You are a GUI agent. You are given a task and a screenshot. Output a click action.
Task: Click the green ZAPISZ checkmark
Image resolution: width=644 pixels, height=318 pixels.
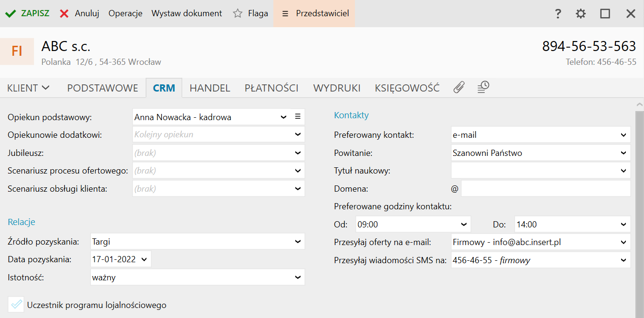[10, 13]
